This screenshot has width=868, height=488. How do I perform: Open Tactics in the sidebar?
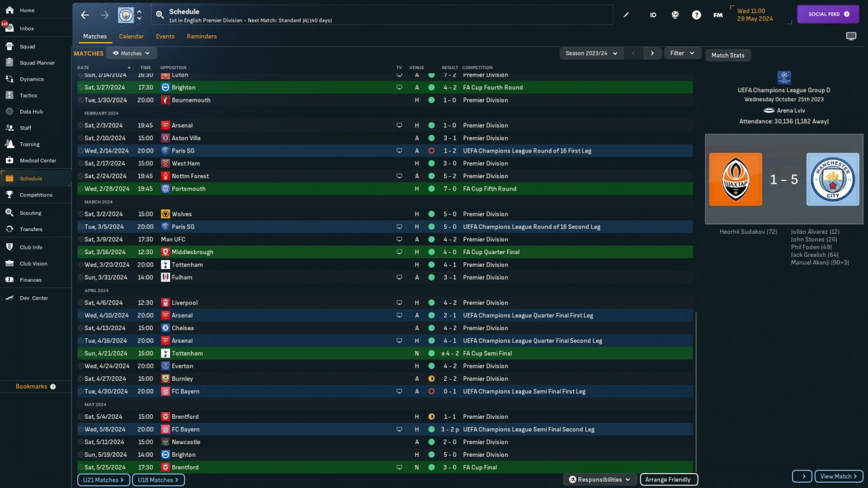click(x=36, y=96)
